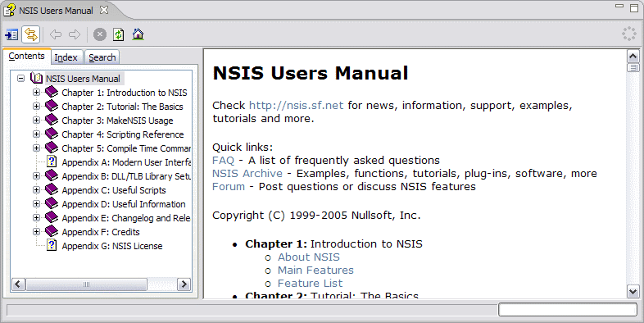Select Appendix C: Useful Scripts tree label

[x=114, y=190]
